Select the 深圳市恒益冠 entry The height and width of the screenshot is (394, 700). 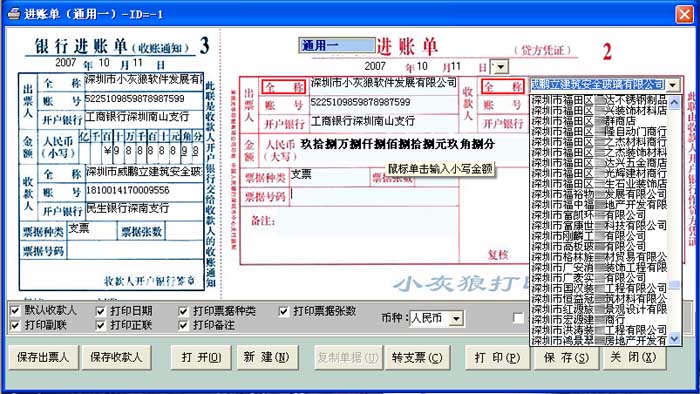pyautogui.click(x=599, y=299)
